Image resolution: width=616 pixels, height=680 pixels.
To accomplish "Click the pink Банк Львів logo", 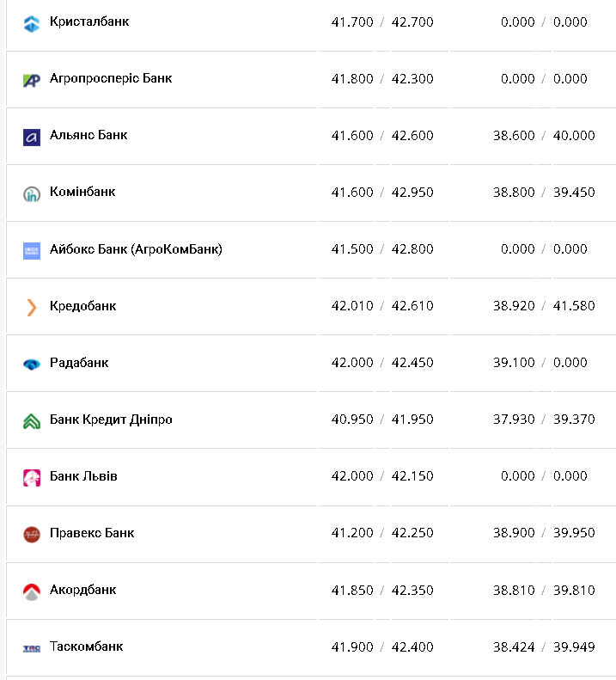I will point(32,477).
